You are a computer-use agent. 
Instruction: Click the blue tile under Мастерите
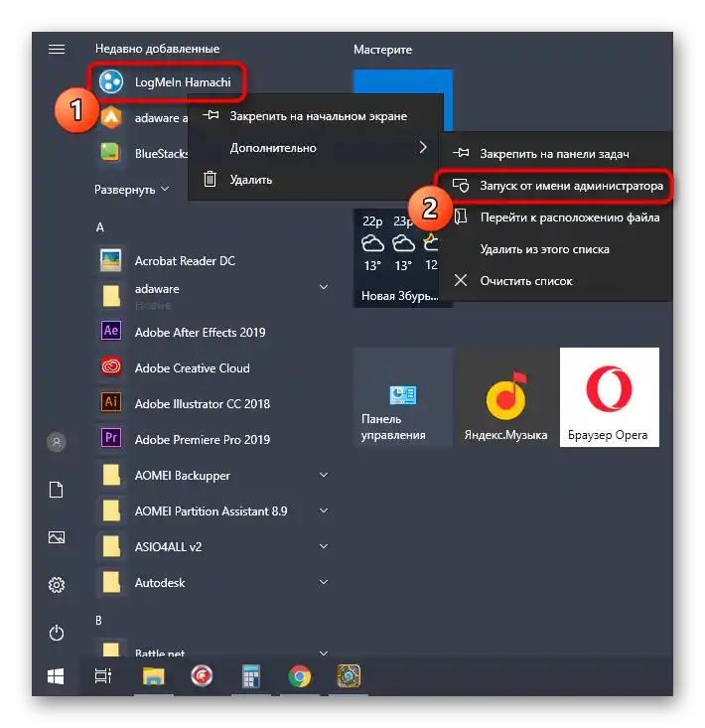(x=402, y=82)
